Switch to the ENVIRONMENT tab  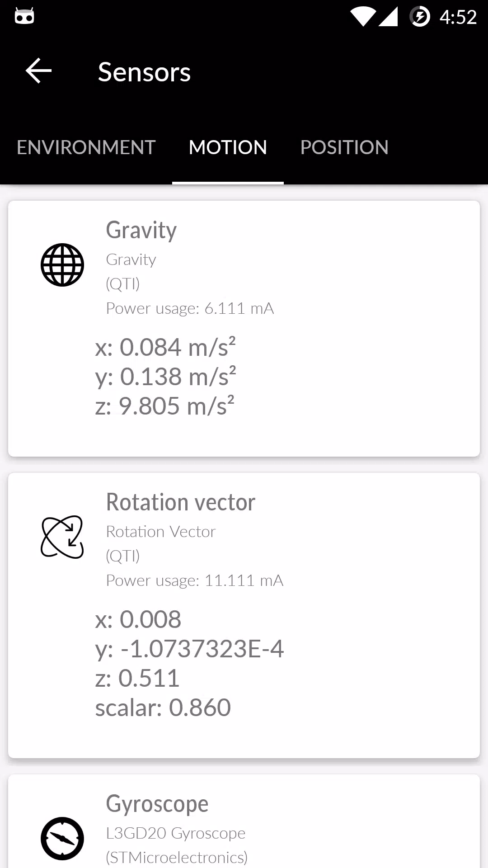click(86, 147)
